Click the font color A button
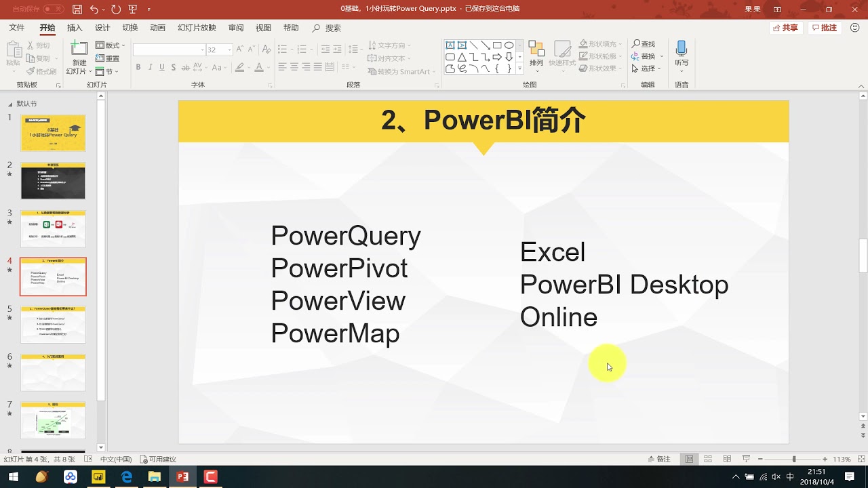The height and width of the screenshot is (488, 868). point(259,67)
